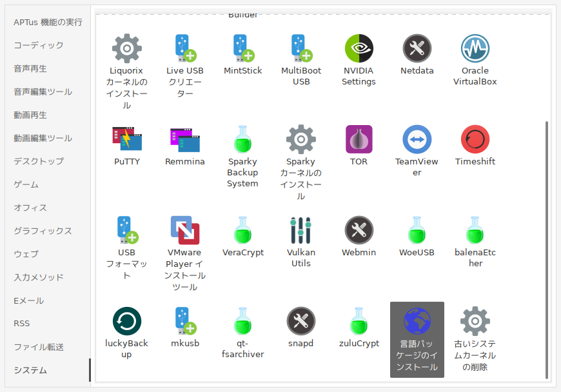The height and width of the screenshot is (392, 561).
Task: Install Oracle VirtualBox icon
Action: tap(475, 48)
